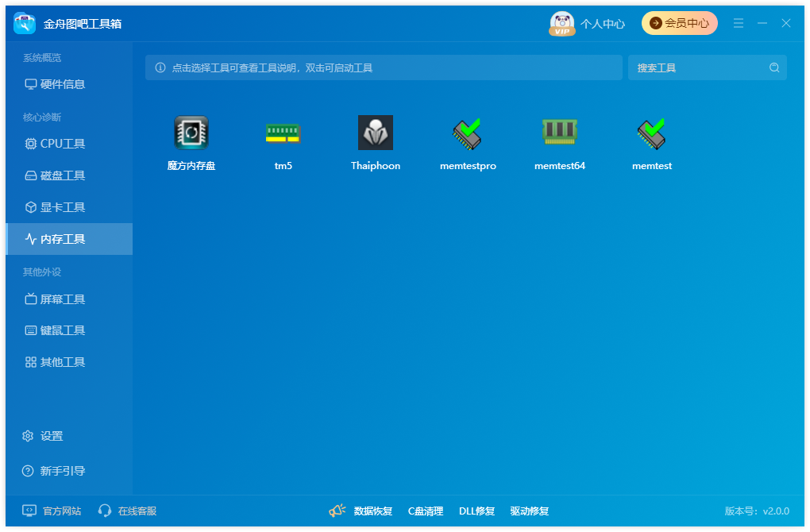Image resolution: width=810 pixels, height=532 pixels.
Task: Select the 魔方内存盘 tool icon
Action: pos(191,133)
